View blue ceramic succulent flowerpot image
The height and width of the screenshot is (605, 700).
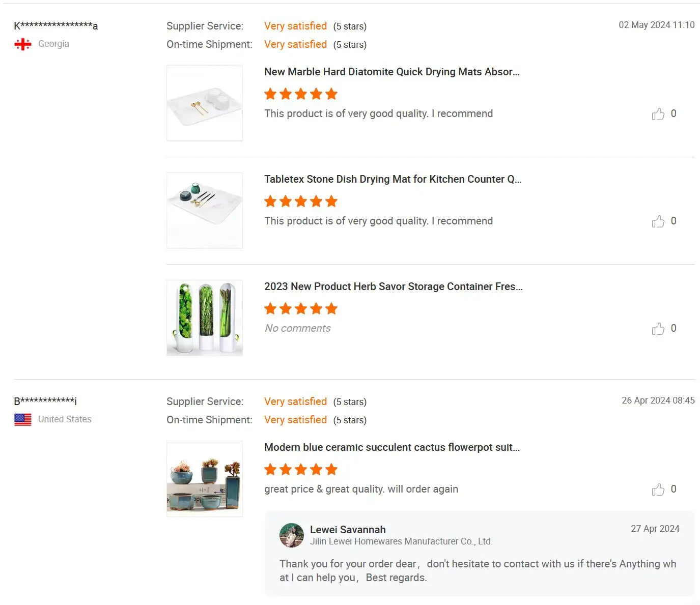click(205, 479)
